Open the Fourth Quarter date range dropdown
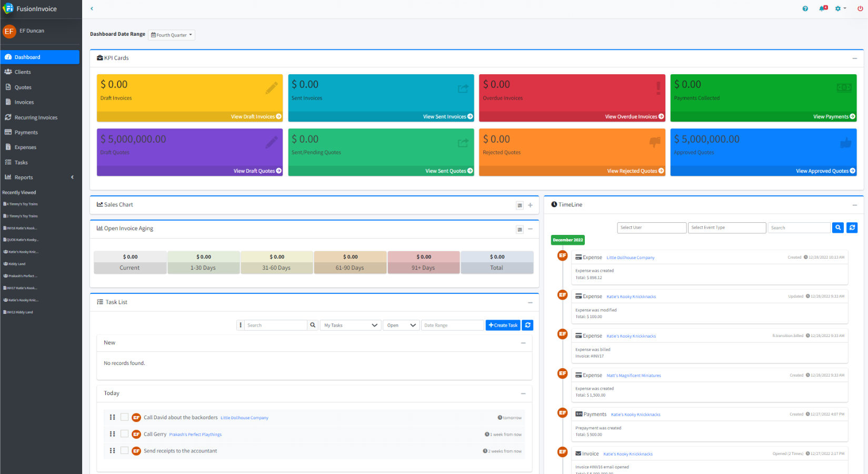 (172, 35)
